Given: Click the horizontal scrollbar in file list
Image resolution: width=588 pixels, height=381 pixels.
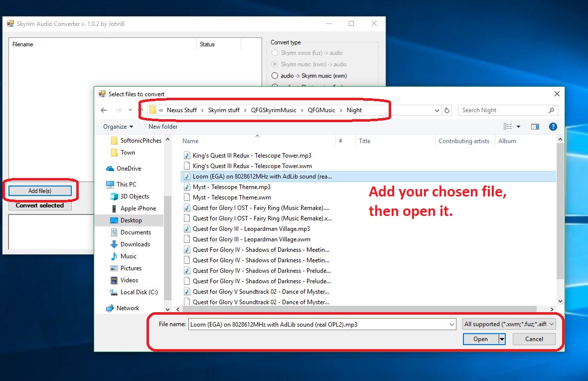Looking at the screenshot, I should (349, 309).
